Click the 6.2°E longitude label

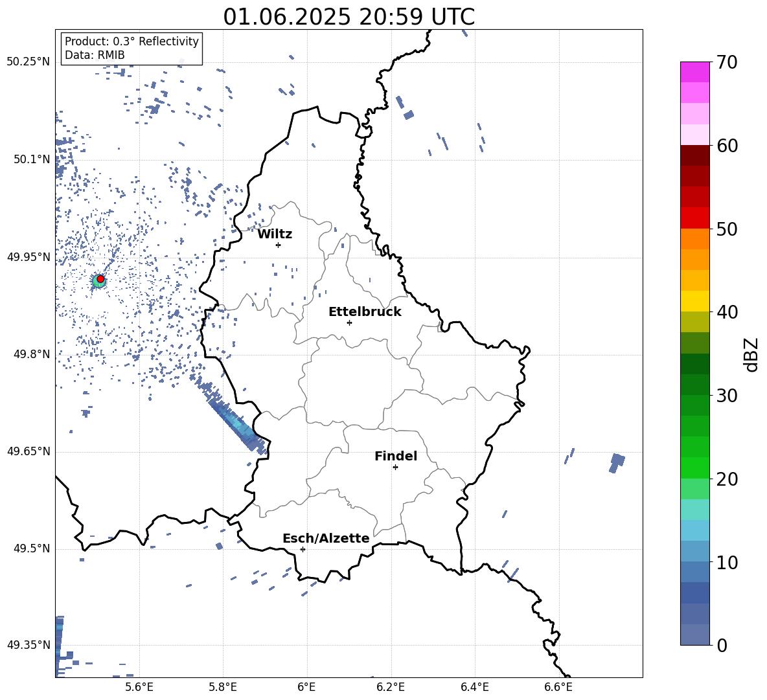(391, 687)
